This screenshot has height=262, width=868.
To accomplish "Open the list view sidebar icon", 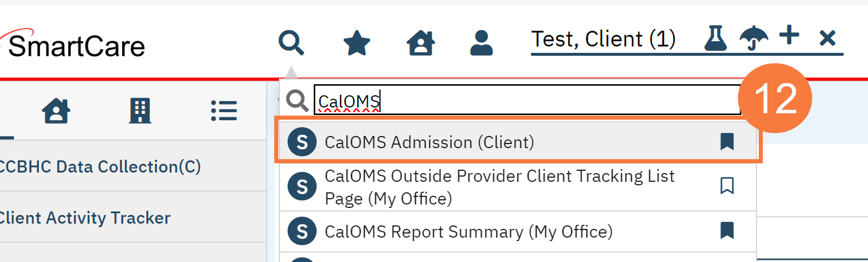I will 224,110.
